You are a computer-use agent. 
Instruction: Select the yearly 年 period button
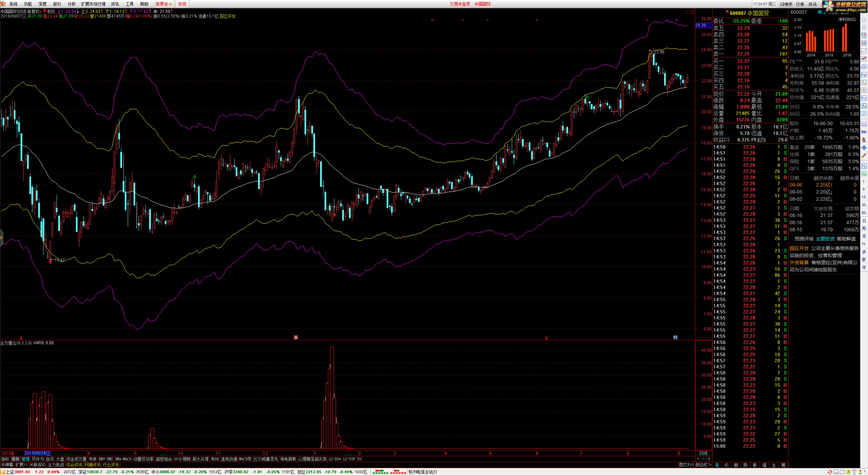coord(864,268)
